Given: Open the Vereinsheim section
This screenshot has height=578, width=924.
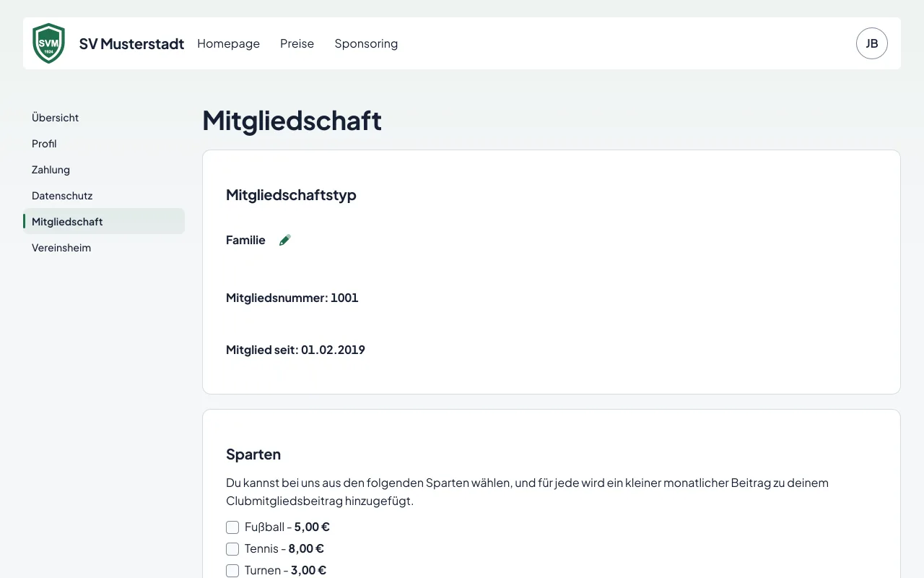Looking at the screenshot, I should click(x=104, y=248).
